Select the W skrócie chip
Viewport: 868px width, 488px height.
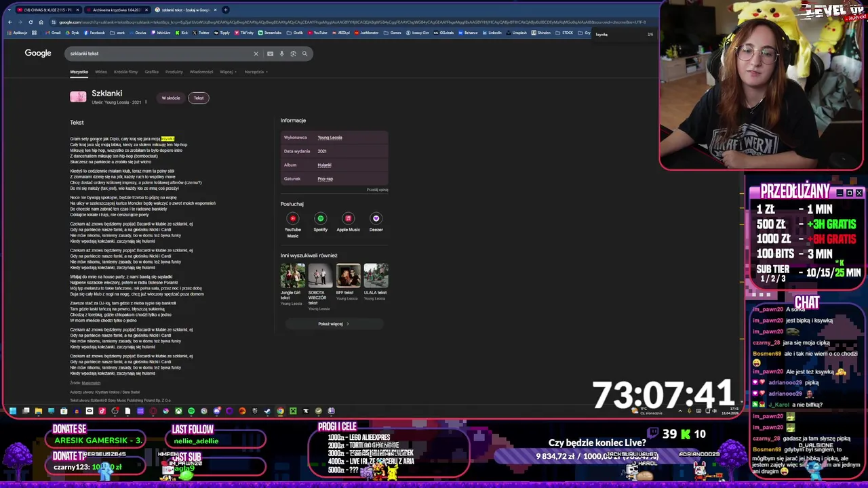tap(171, 98)
